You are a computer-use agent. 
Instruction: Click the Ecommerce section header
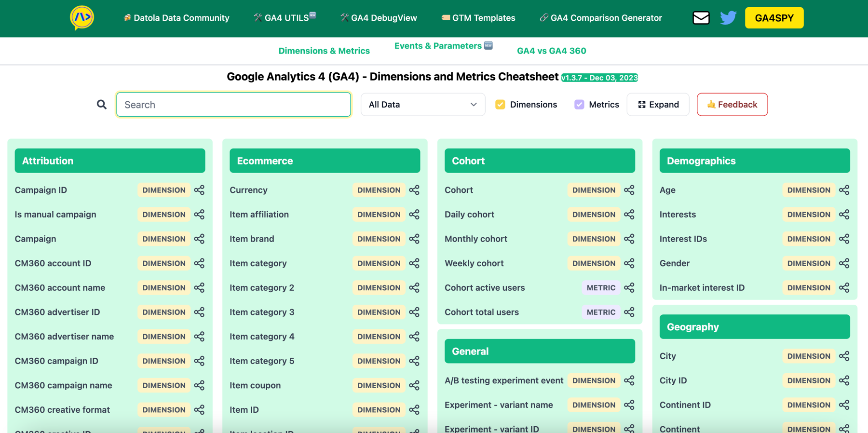click(x=325, y=161)
